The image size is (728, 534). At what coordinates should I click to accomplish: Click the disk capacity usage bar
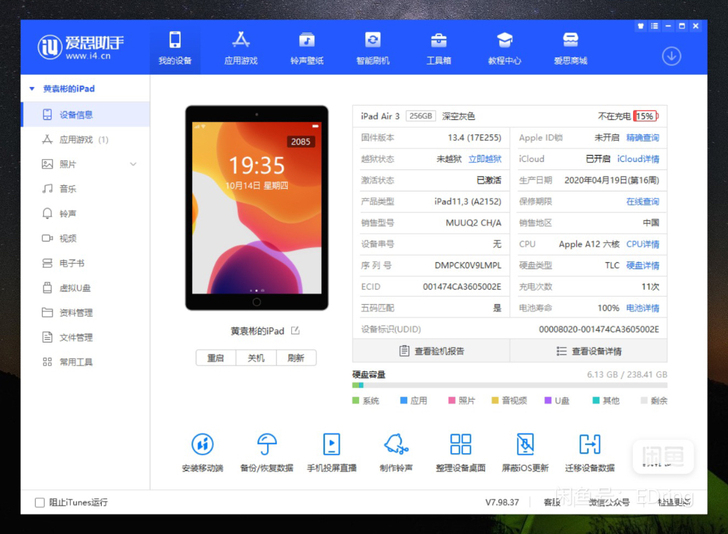pos(509,385)
